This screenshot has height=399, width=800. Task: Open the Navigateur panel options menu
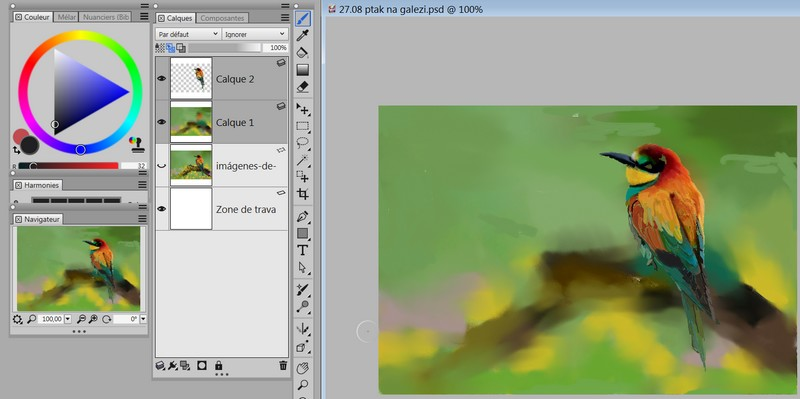point(142,219)
